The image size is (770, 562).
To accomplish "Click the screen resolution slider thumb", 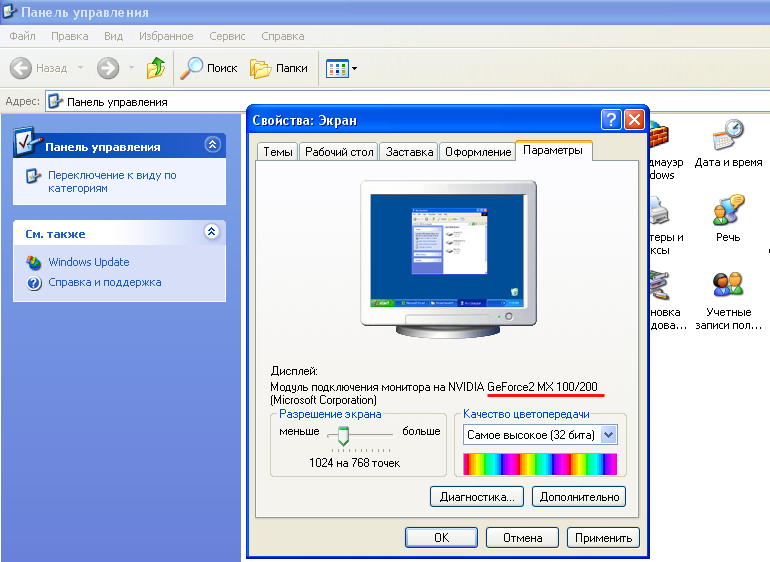I will pos(343,436).
